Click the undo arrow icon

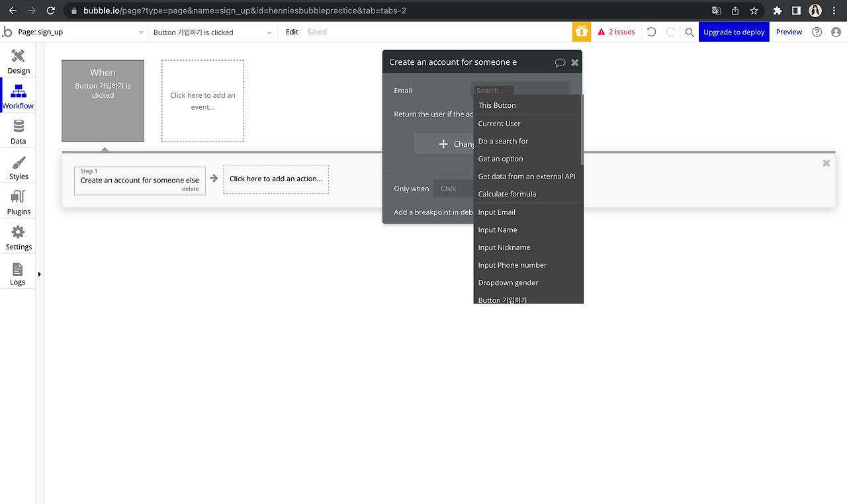[652, 32]
